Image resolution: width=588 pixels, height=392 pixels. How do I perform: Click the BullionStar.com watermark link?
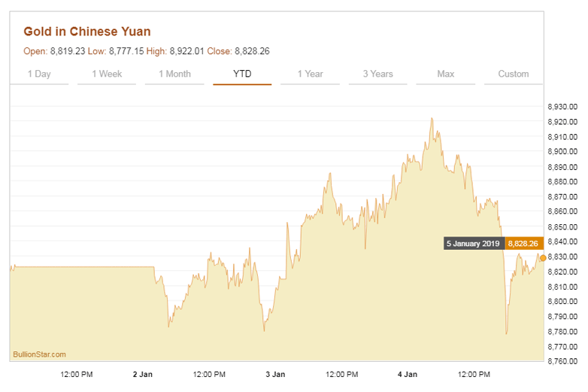point(39,354)
